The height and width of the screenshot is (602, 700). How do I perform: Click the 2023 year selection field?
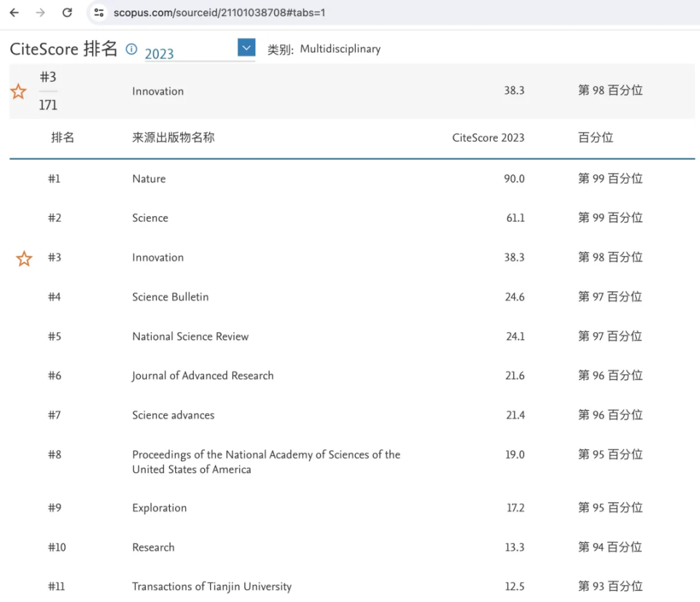point(190,53)
